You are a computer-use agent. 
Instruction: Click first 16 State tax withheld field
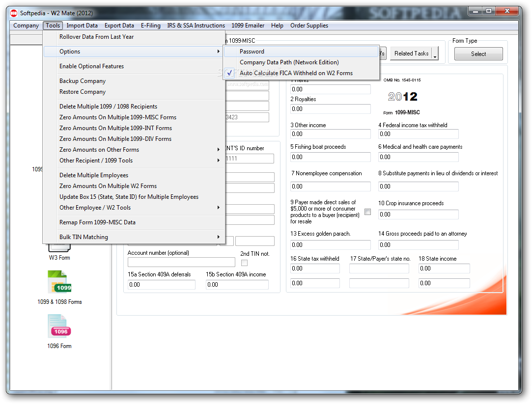(315, 269)
